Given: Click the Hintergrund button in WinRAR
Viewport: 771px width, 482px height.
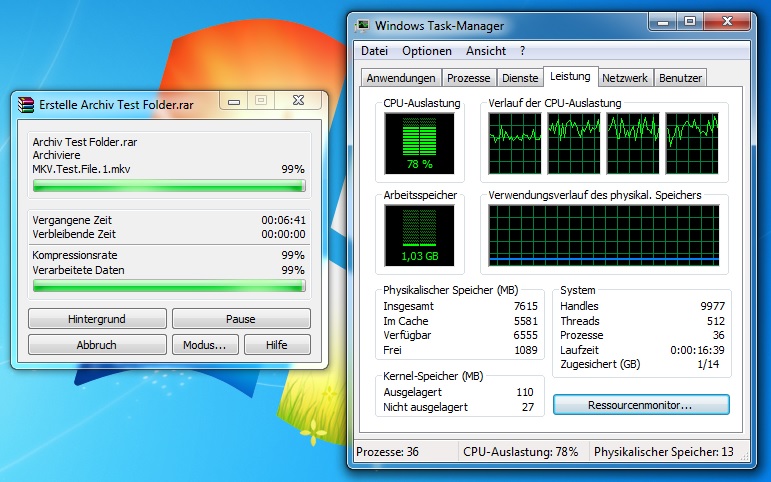Looking at the screenshot, I should pos(97,319).
